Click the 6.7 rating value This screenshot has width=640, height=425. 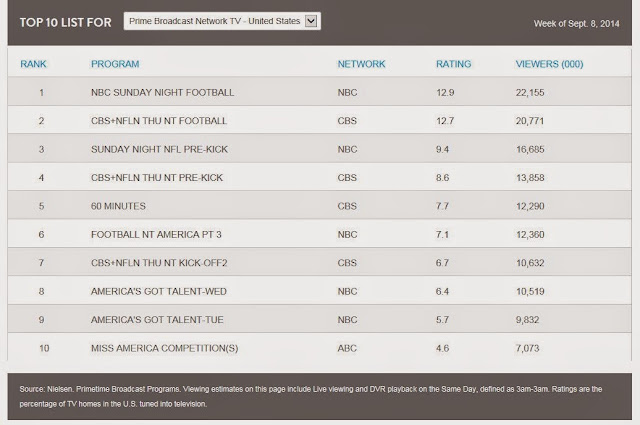pyautogui.click(x=442, y=263)
